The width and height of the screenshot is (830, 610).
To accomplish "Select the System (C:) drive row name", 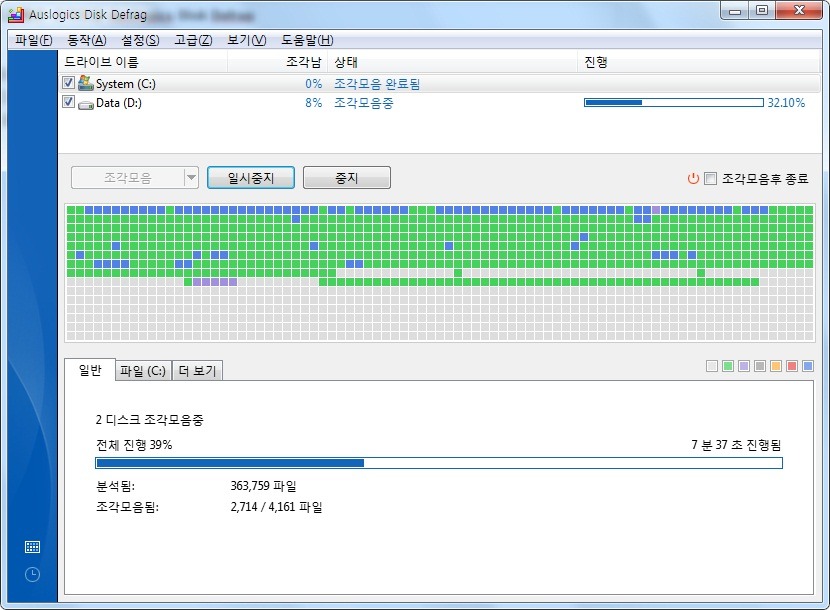I will tap(125, 84).
